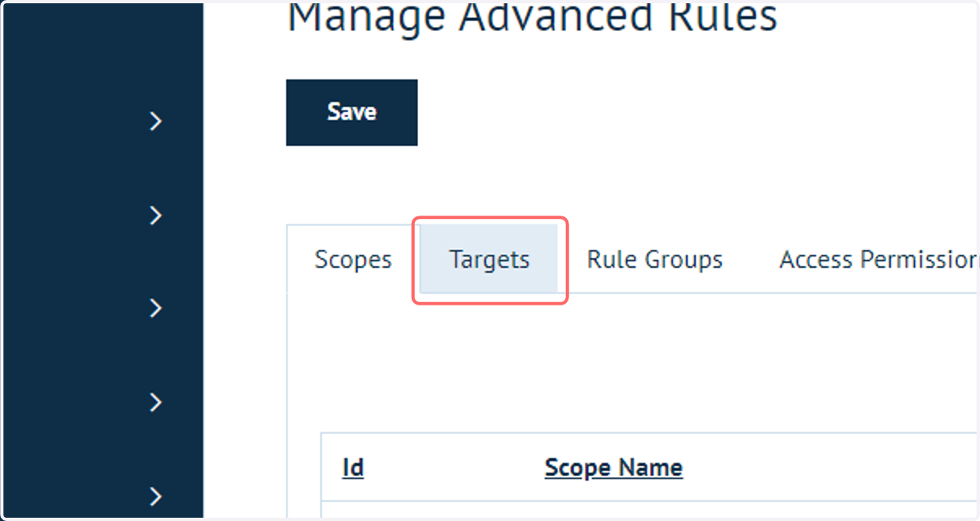Expand the second sidebar chevron from top
Image resolution: width=980 pixels, height=521 pixels.
pyautogui.click(x=156, y=216)
